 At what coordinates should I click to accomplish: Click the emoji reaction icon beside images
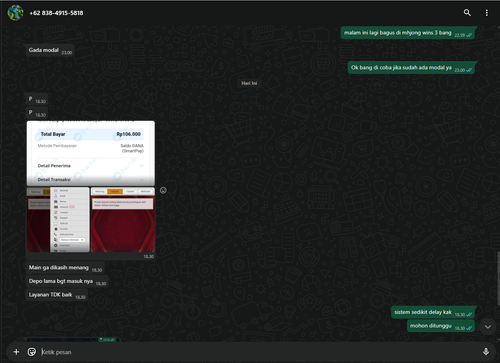[x=163, y=190]
